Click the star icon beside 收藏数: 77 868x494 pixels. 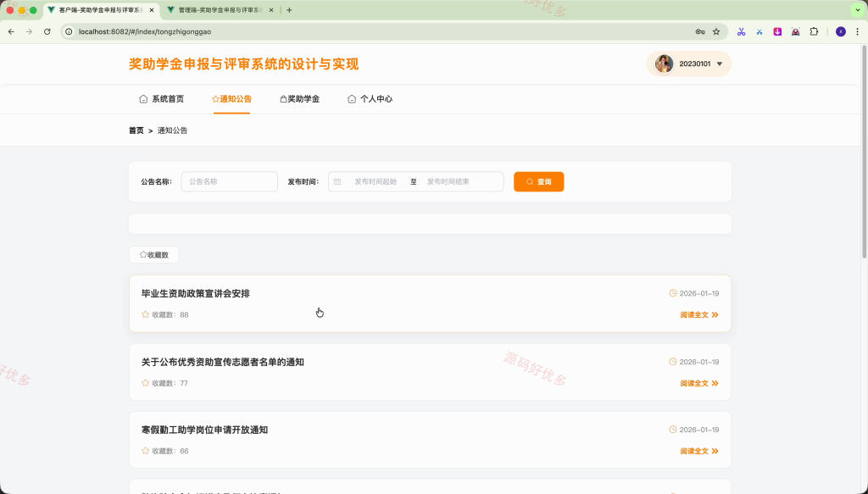(145, 383)
